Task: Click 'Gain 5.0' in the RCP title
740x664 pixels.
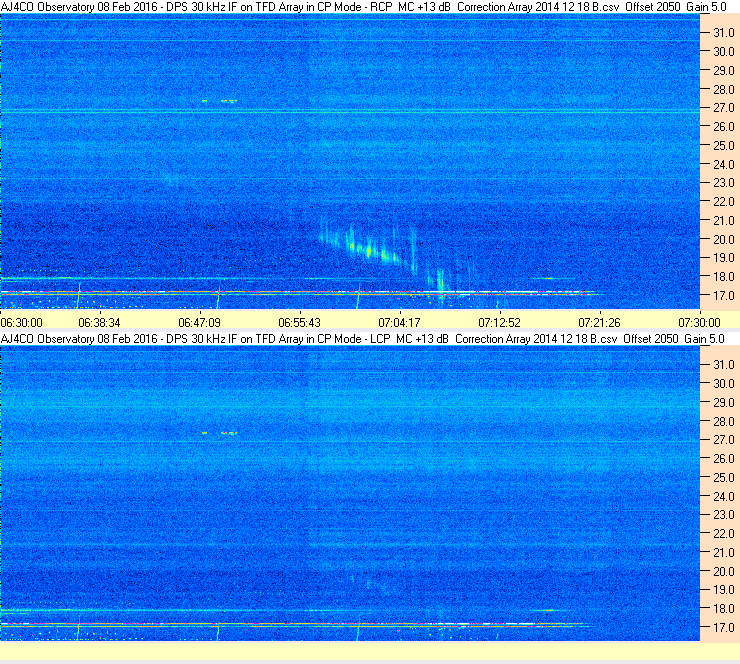Action: coord(706,7)
